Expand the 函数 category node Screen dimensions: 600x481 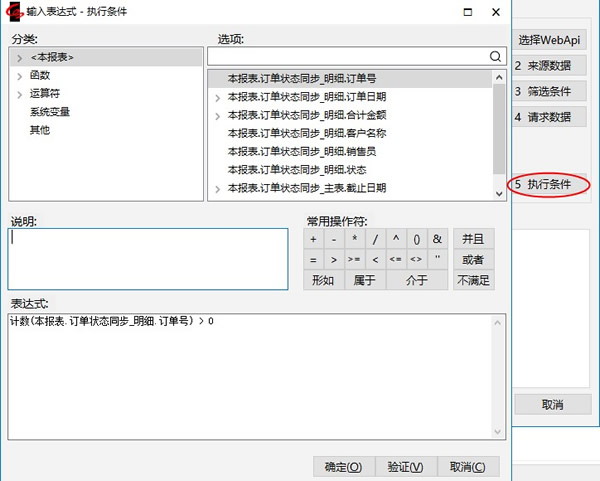coord(19,76)
